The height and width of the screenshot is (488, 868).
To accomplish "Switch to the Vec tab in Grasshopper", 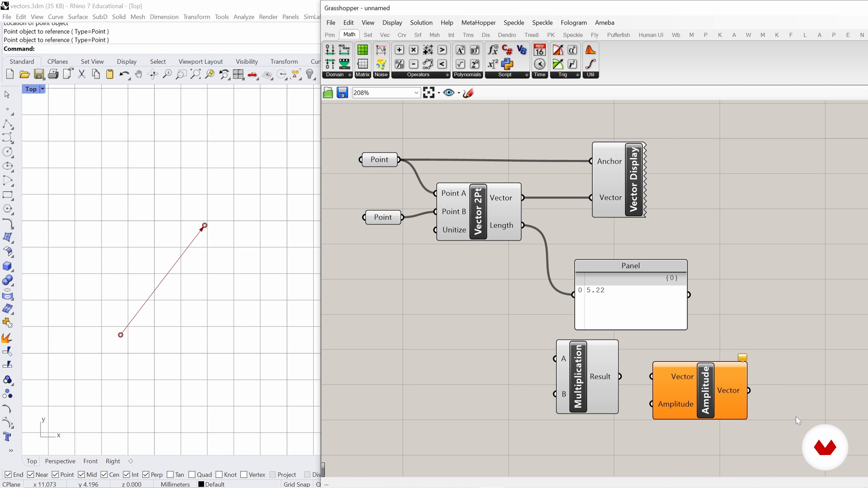I will pos(384,35).
